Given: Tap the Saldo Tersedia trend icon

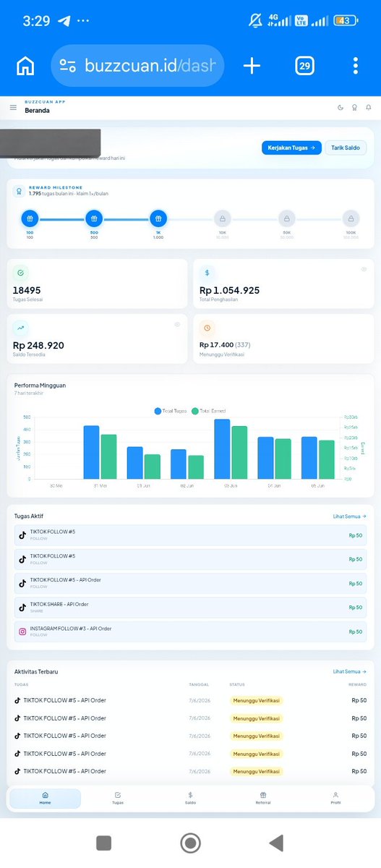Looking at the screenshot, I should [x=20, y=328].
